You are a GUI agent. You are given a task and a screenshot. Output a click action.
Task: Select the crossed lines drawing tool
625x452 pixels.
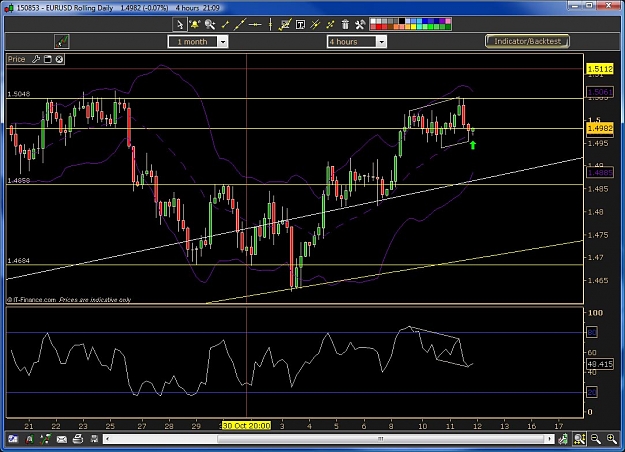click(330, 25)
